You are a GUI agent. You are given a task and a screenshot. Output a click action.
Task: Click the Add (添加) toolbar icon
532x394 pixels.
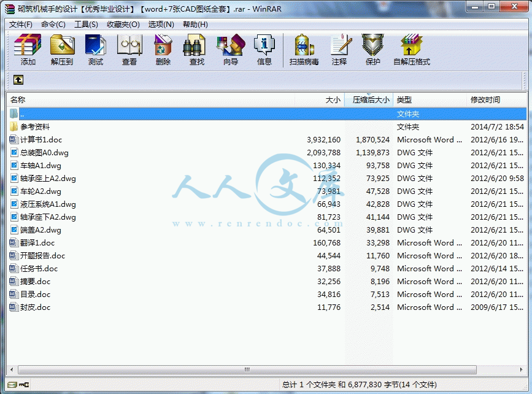(28, 45)
